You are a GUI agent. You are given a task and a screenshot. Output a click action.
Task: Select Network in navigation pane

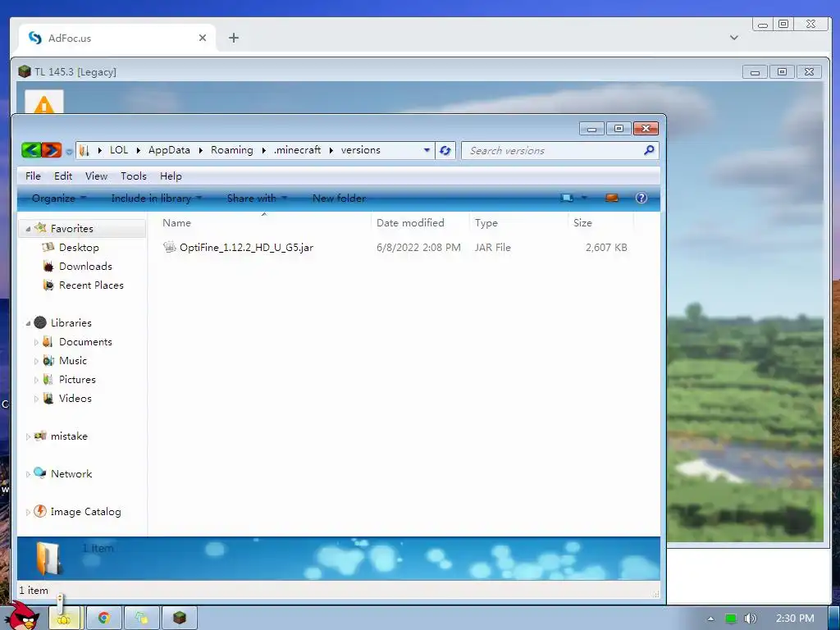tap(71, 473)
